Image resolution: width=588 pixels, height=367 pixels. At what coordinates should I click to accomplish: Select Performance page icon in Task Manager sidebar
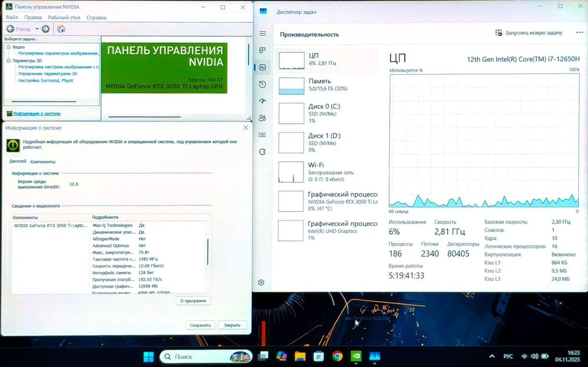point(262,68)
